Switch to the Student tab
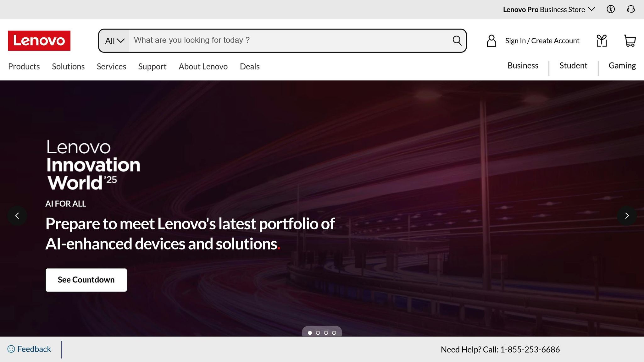644x362 pixels. [x=573, y=66]
